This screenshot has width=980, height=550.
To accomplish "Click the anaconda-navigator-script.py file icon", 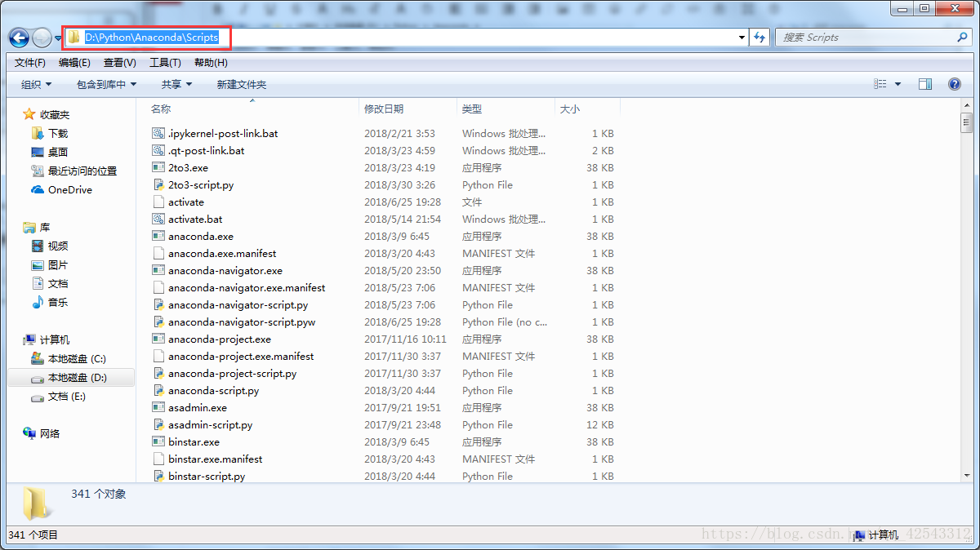I will [158, 304].
